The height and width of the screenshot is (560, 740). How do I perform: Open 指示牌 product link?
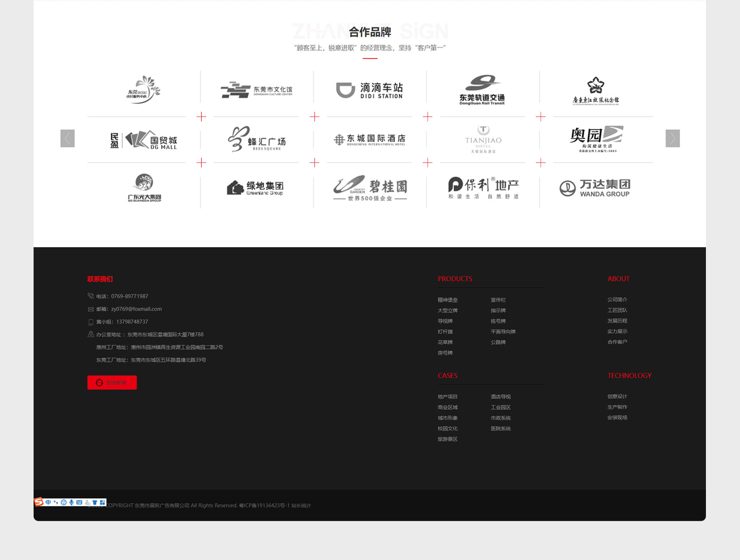(498, 310)
